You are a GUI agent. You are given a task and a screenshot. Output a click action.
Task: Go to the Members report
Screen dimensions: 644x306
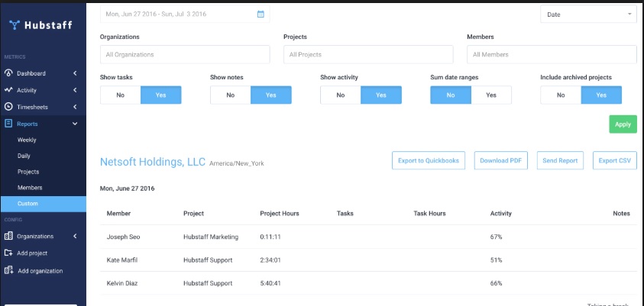pyautogui.click(x=30, y=188)
